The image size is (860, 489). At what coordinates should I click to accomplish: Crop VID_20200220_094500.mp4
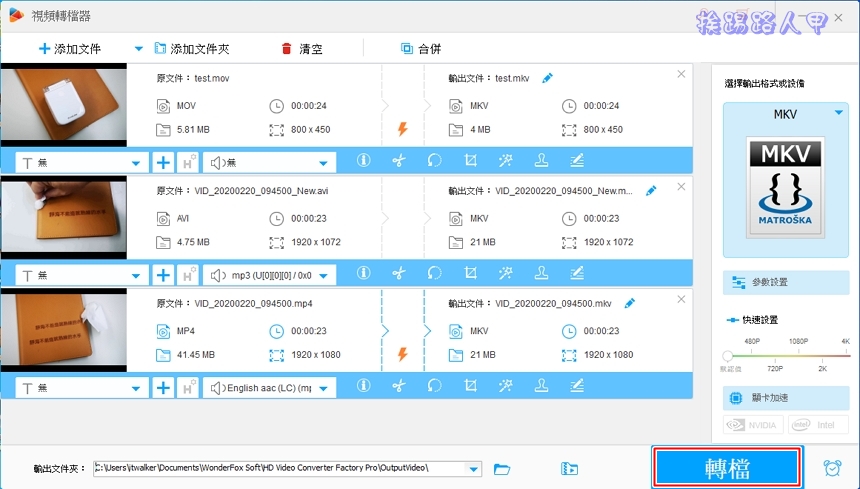click(x=470, y=386)
